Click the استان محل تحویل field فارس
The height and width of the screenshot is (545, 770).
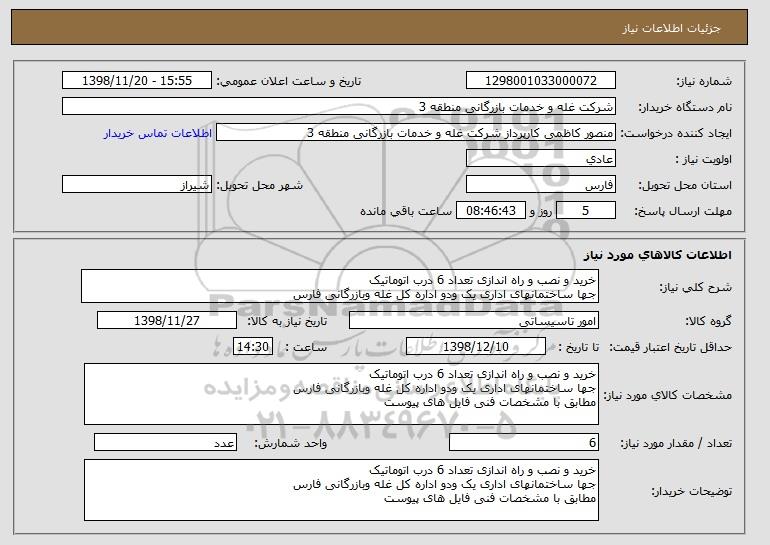pyautogui.click(x=541, y=185)
